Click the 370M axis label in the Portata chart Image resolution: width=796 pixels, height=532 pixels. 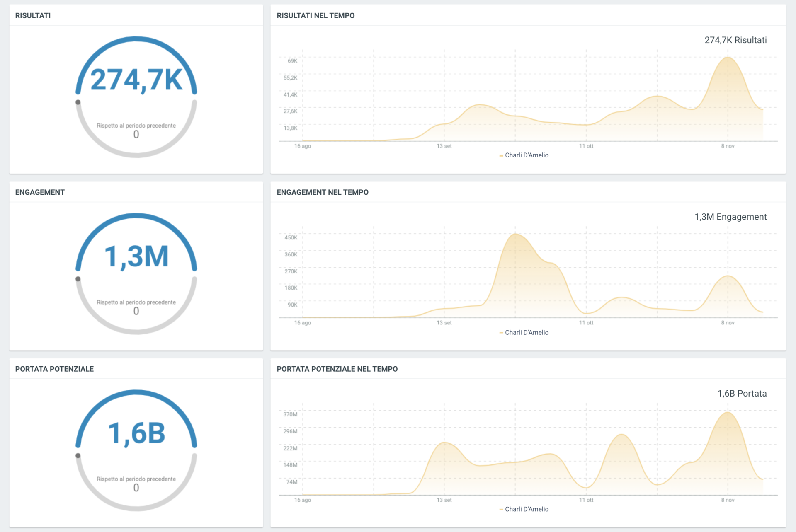(290, 414)
